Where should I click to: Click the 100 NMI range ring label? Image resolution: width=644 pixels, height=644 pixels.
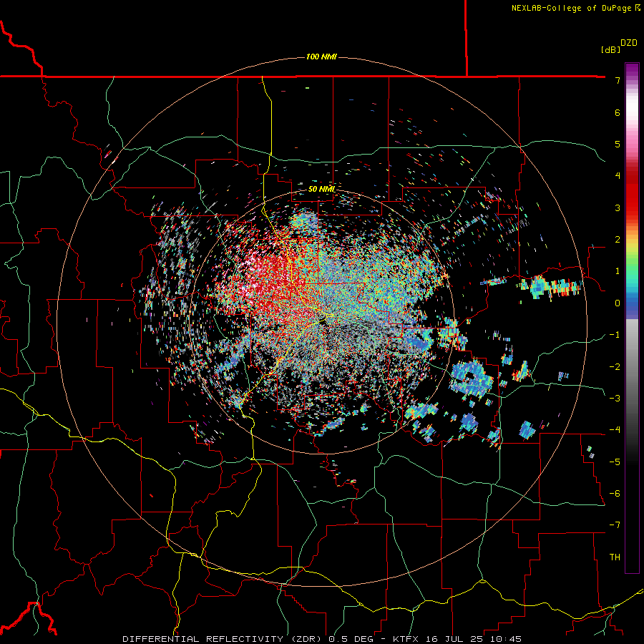(x=321, y=57)
